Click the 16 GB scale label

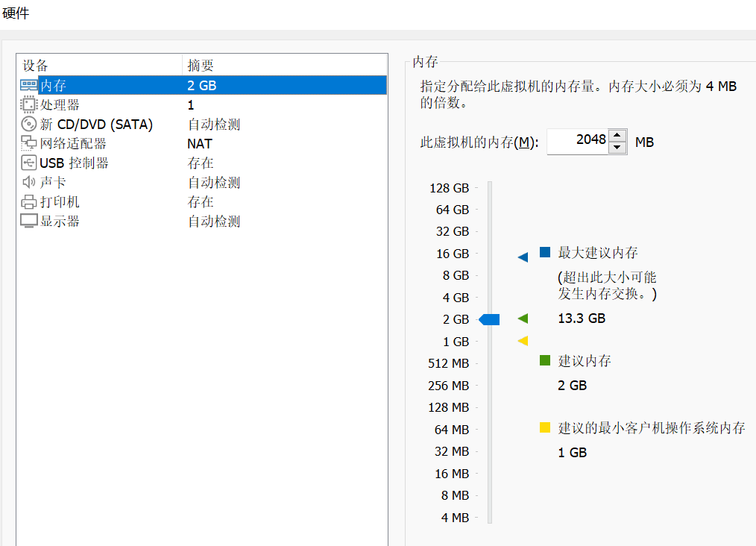tap(453, 254)
